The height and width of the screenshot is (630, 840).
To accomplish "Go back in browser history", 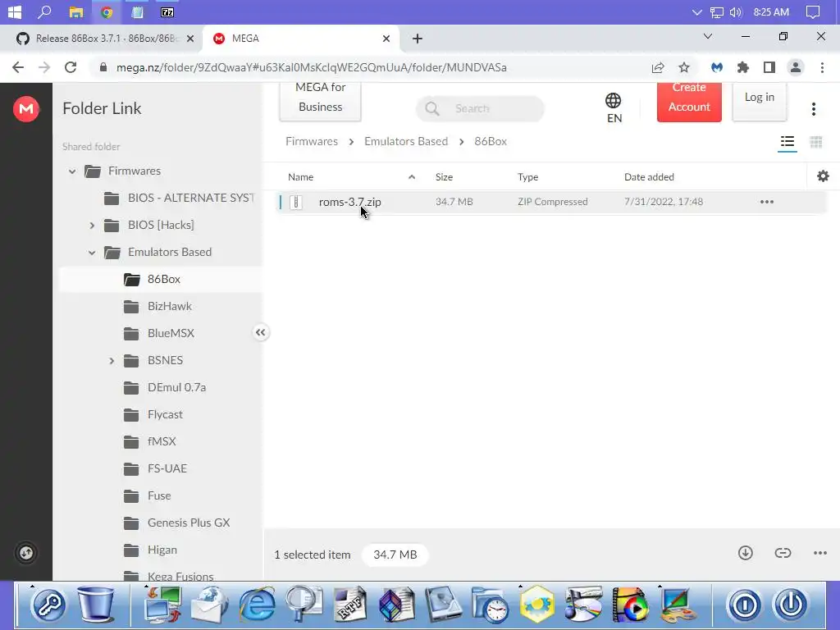I will click(18, 67).
